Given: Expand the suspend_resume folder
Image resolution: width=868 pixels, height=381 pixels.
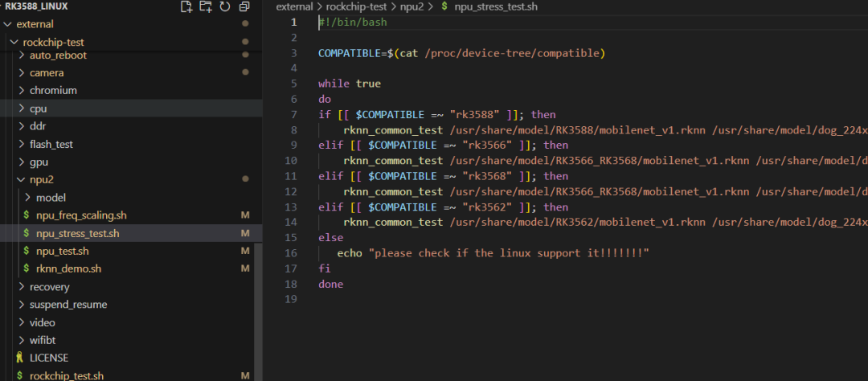Looking at the screenshot, I should (x=22, y=305).
